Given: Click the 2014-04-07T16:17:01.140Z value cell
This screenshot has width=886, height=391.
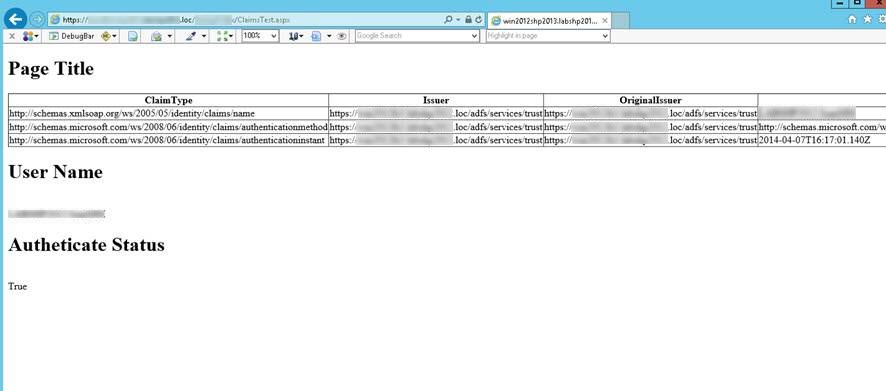Looking at the screenshot, I should (x=815, y=140).
